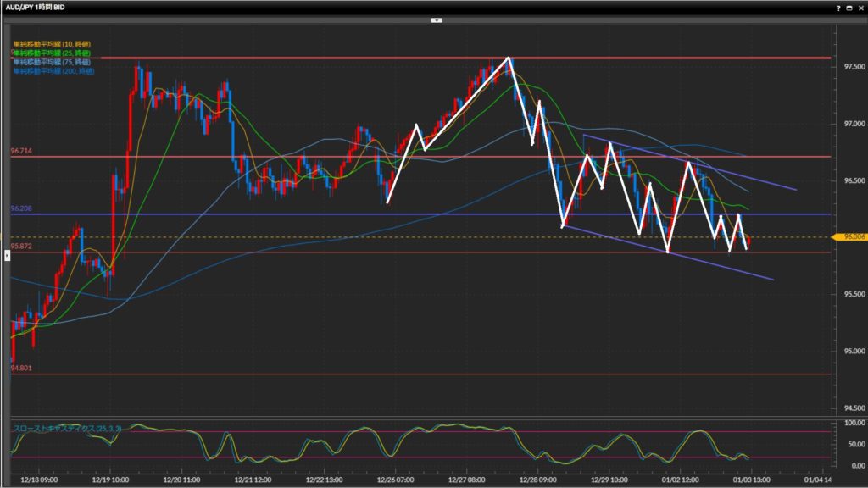The width and height of the screenshot is (868, 488).
Task: Select the horizontal line at 96.714
Action: 424,157
